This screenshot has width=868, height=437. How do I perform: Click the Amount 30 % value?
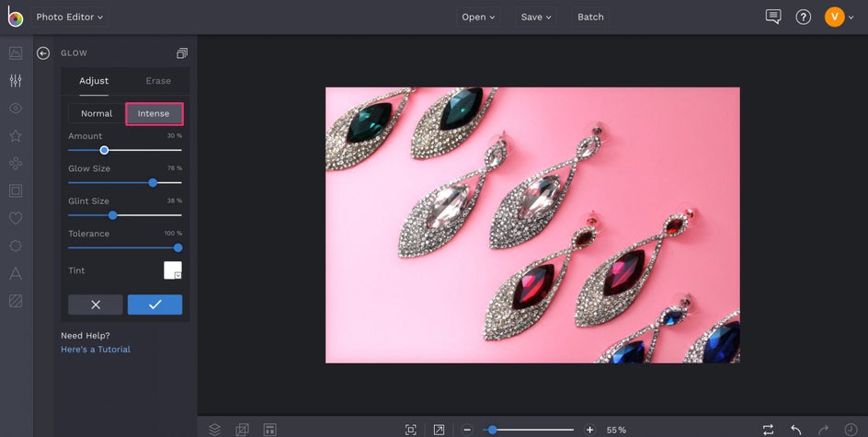click(x=175, y=135)
